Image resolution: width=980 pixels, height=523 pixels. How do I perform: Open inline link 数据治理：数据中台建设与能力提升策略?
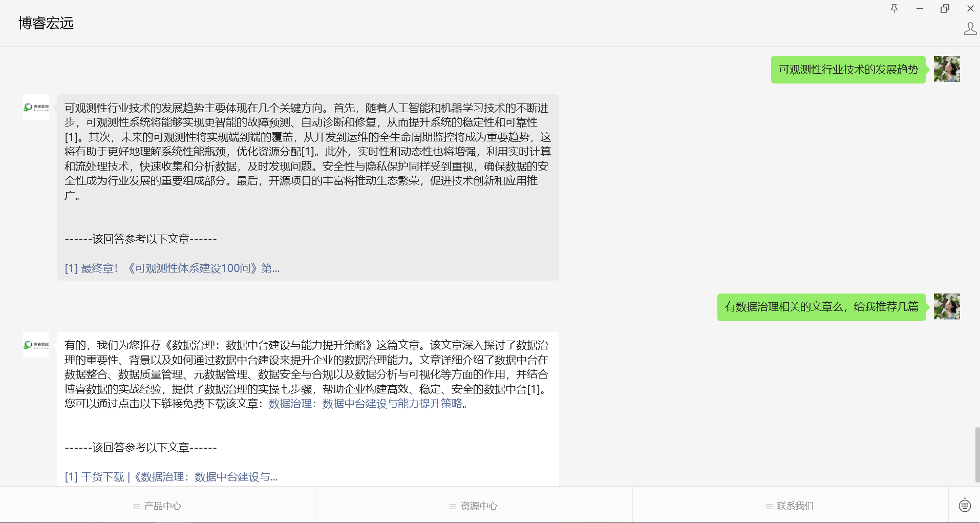coord(365,404)
